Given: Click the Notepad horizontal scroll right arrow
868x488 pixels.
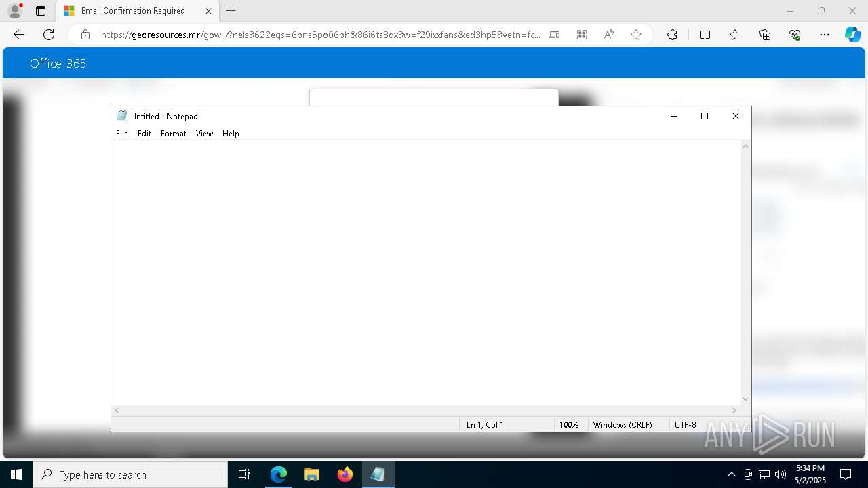Looking at the screenshot, I should (734, 410).
